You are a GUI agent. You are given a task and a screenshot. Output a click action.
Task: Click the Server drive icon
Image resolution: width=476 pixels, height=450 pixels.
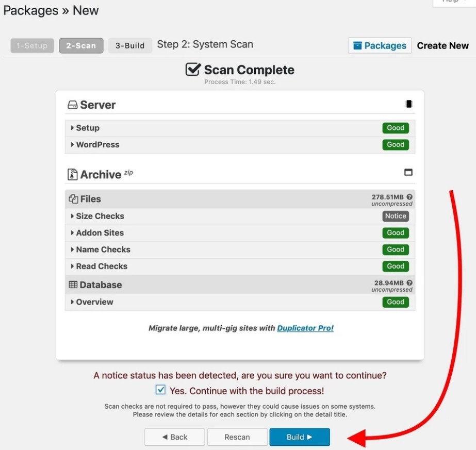(x=73, y=105)
